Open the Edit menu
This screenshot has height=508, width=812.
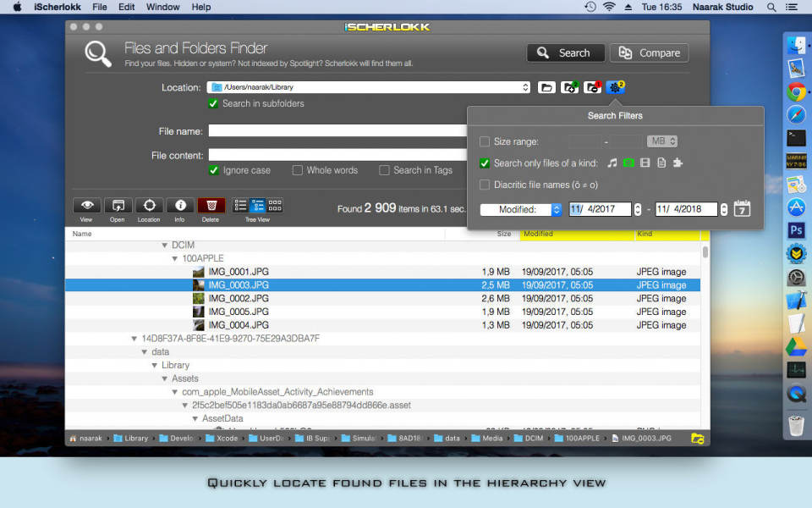point(126,8)
